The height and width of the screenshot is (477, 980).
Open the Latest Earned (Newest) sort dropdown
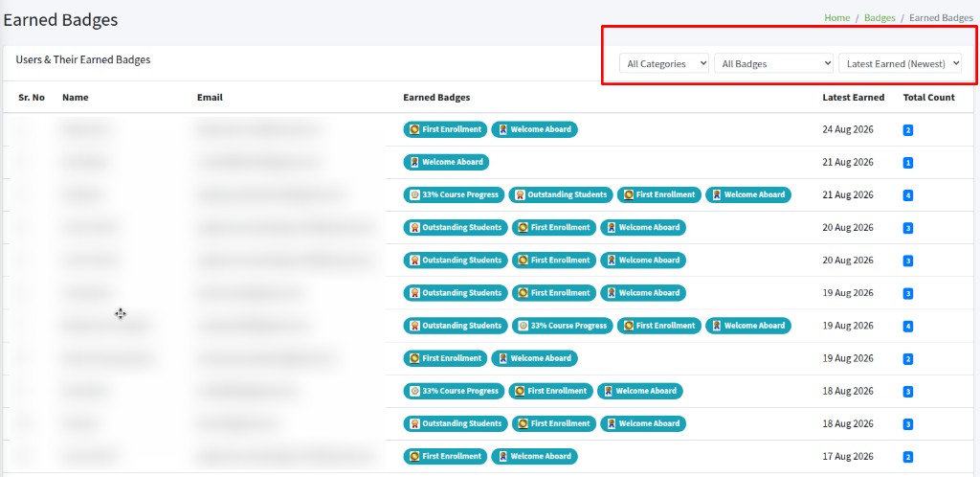click(x=900, y=64)
